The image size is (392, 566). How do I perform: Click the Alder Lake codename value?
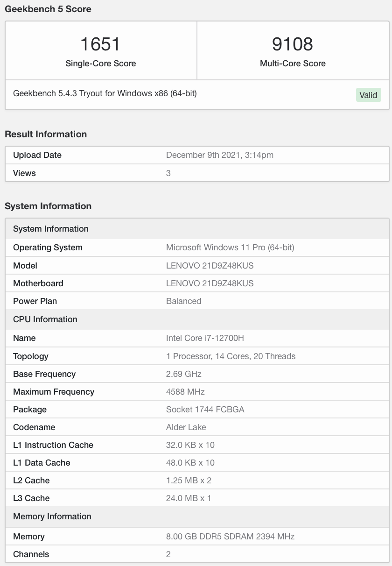186,427
